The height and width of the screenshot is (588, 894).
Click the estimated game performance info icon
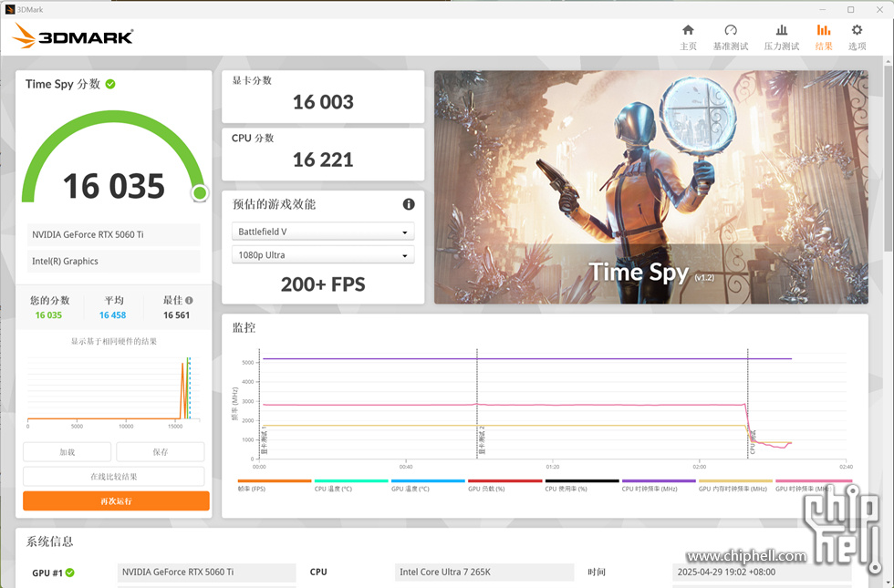409,204
